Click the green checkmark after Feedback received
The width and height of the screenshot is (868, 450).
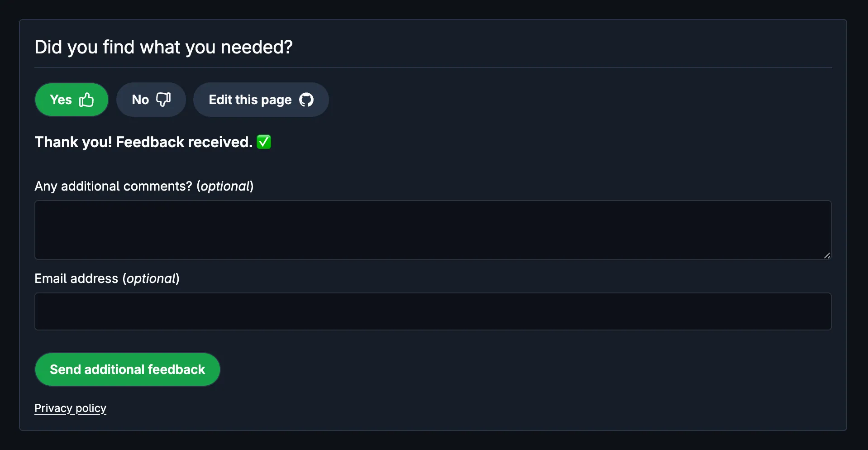(x=264, y=141)
